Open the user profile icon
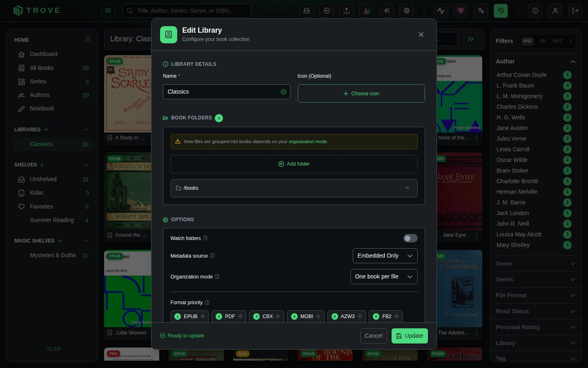This screenshot has width=588, height=368. pos(555,11)
